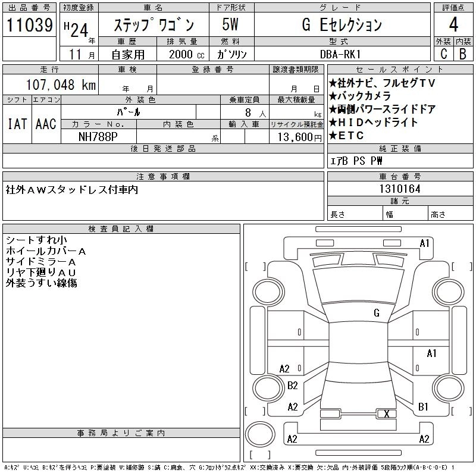Click the spare tire circle beside the rear bumper
Image resolution: width=476 pixels, height=476 pixels.
tap(260, 434)
